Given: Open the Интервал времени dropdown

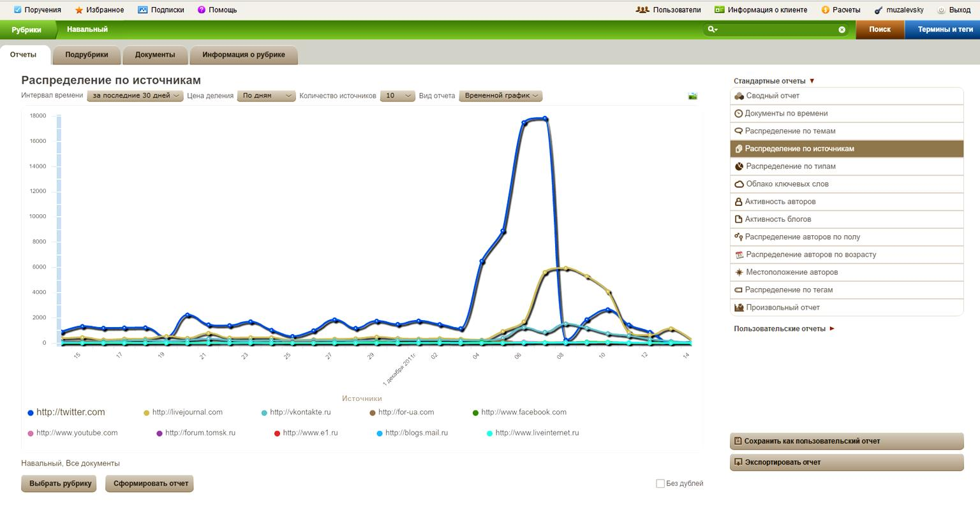Looking at the screenshot, I should 135,96.
